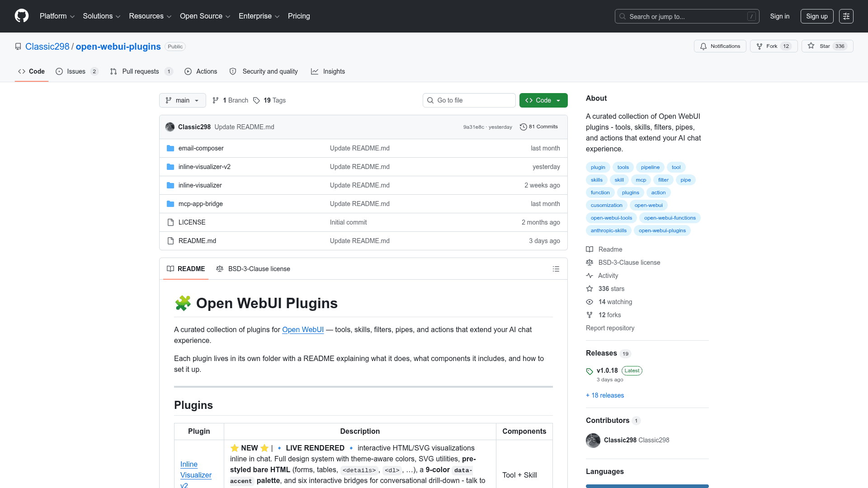Click the mcp topic tag
The height and width of the screenshot is (488, 868).
click(x=641, y=180)
